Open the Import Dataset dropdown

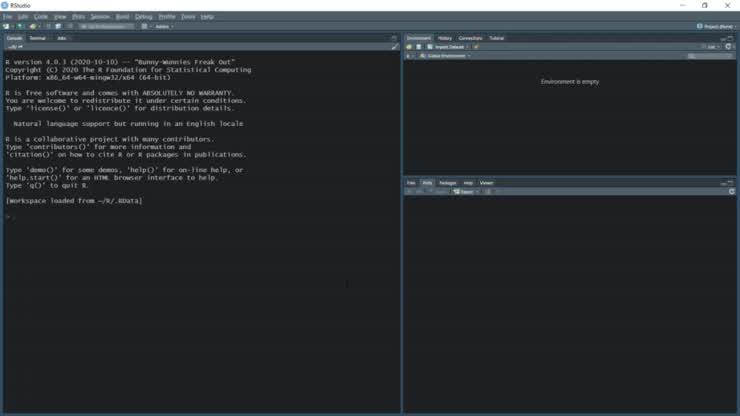pos(448,47)
